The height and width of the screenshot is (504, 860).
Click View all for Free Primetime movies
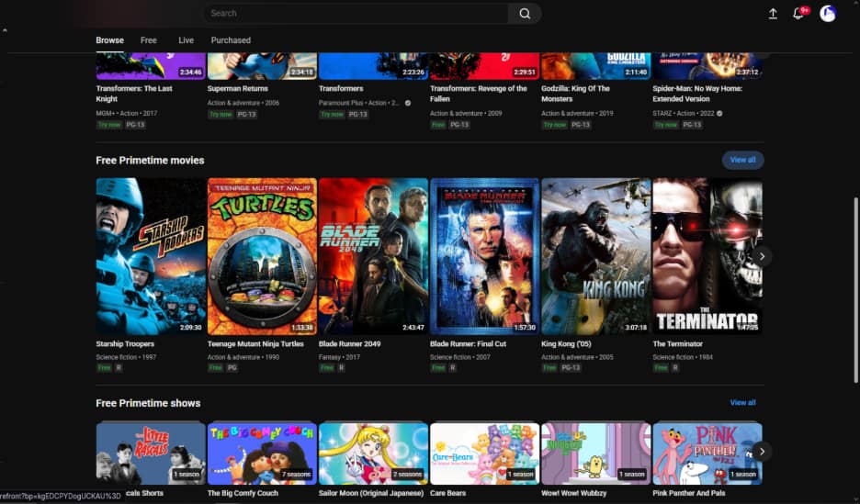(x=742, y=160)
